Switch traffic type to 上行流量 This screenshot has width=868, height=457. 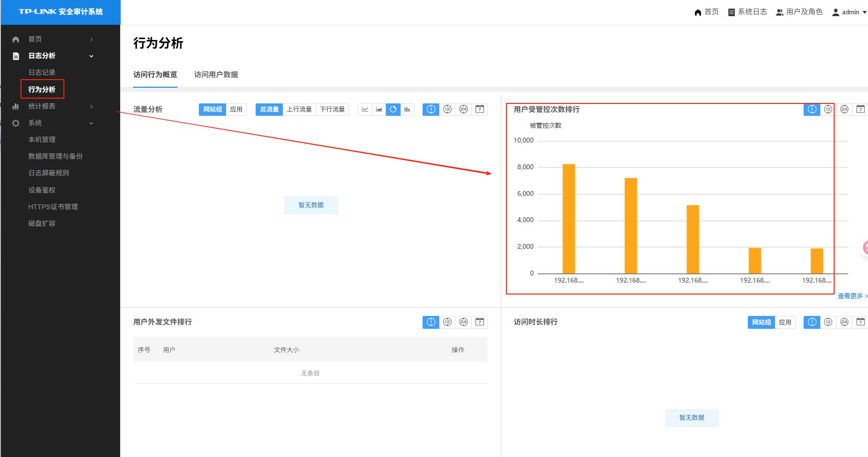pos(299,110)
